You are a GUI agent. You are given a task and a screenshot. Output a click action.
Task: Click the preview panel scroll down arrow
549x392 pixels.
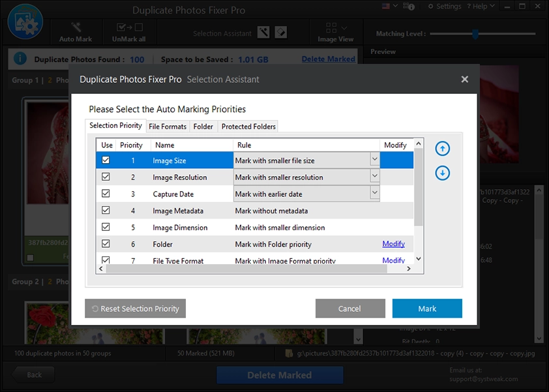click(539, 339)
